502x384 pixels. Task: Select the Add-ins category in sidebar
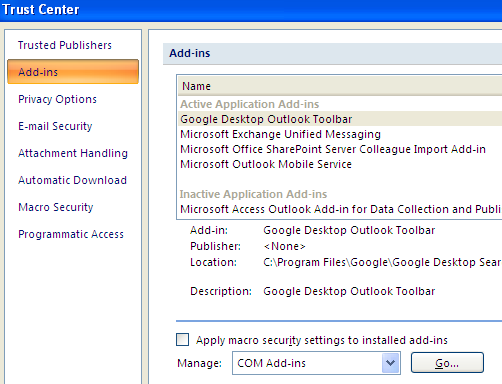click(x=73, y=72)
